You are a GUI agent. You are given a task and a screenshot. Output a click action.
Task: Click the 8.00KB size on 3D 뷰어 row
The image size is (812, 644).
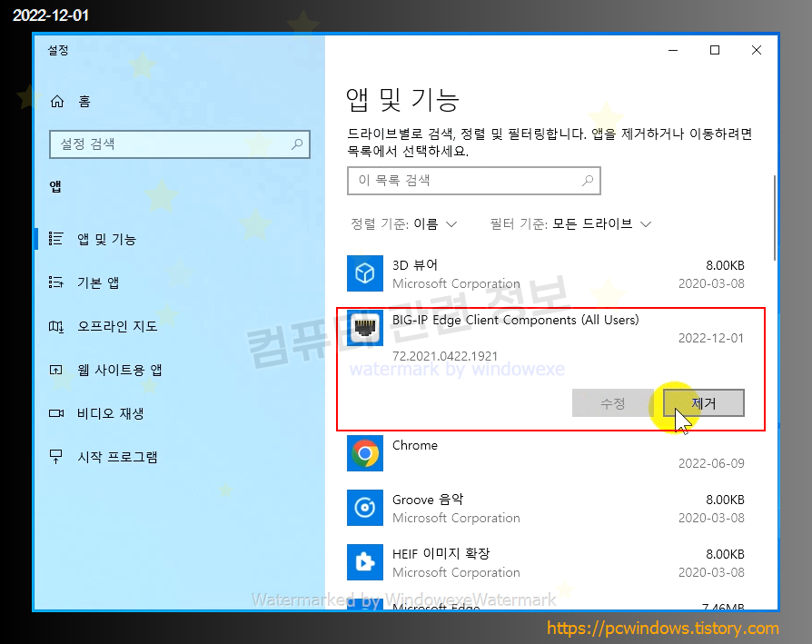point(725,265)
